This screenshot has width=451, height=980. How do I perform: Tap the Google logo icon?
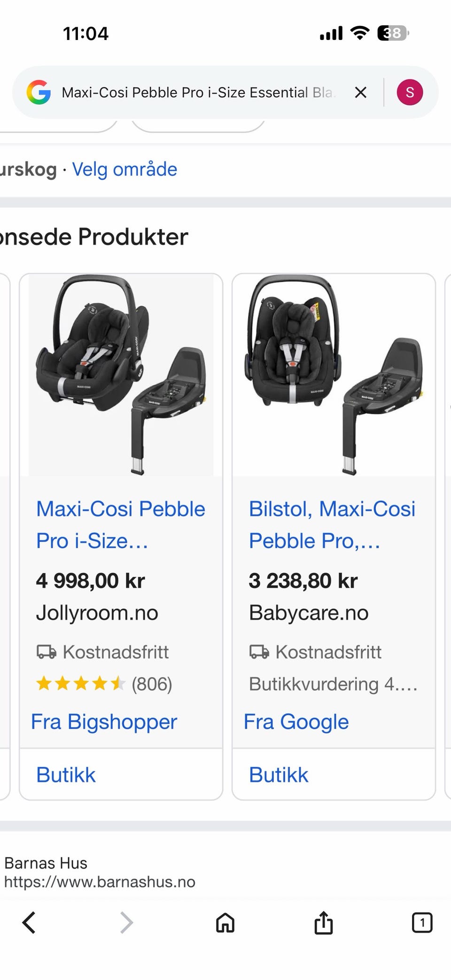click(x=39, y=92)
